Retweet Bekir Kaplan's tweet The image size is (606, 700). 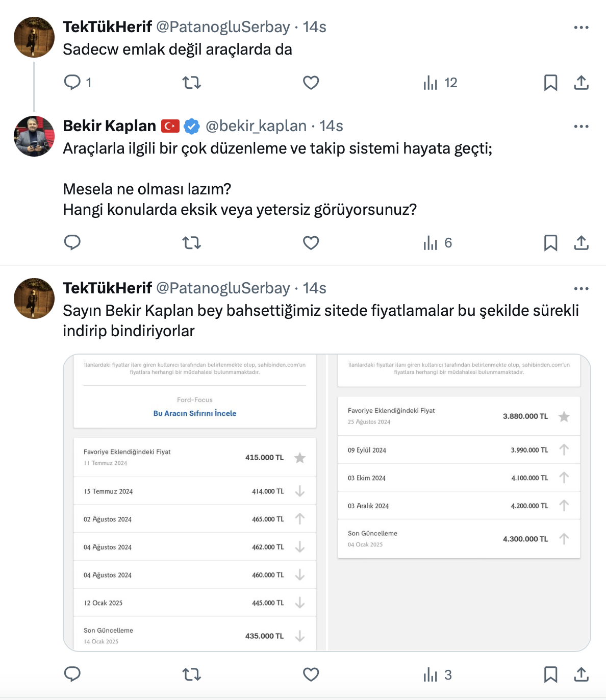[192, 243]
